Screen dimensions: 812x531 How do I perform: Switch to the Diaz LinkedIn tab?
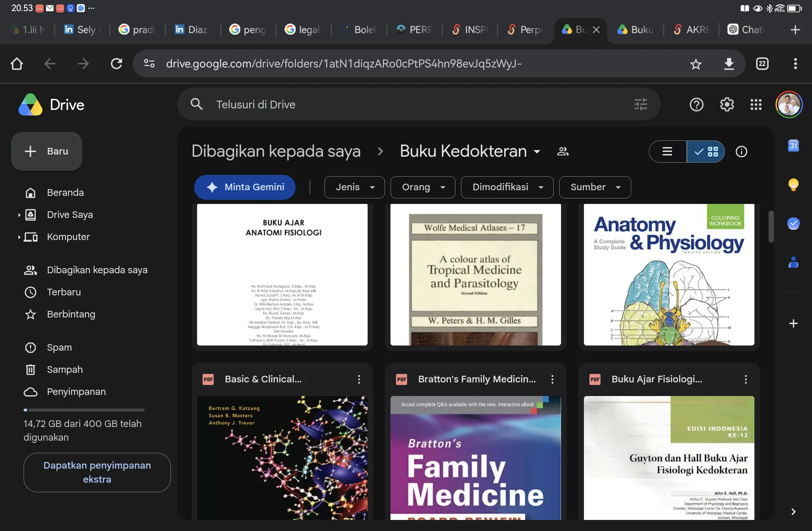[x=193, y=29]
